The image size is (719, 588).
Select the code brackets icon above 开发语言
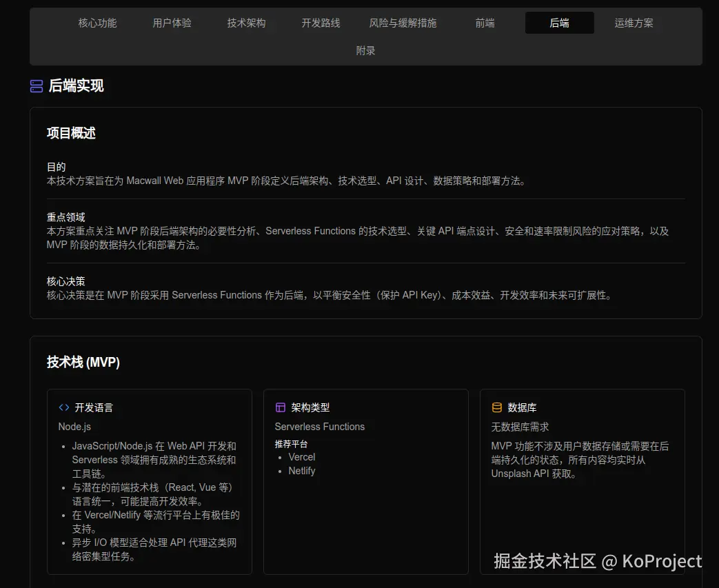(x=63, y=407)
